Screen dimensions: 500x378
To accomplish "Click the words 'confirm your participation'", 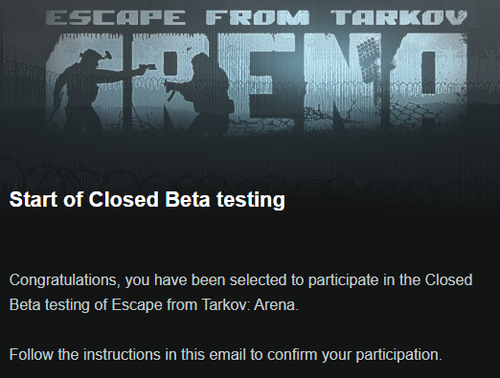I will (x=355, y=355).
